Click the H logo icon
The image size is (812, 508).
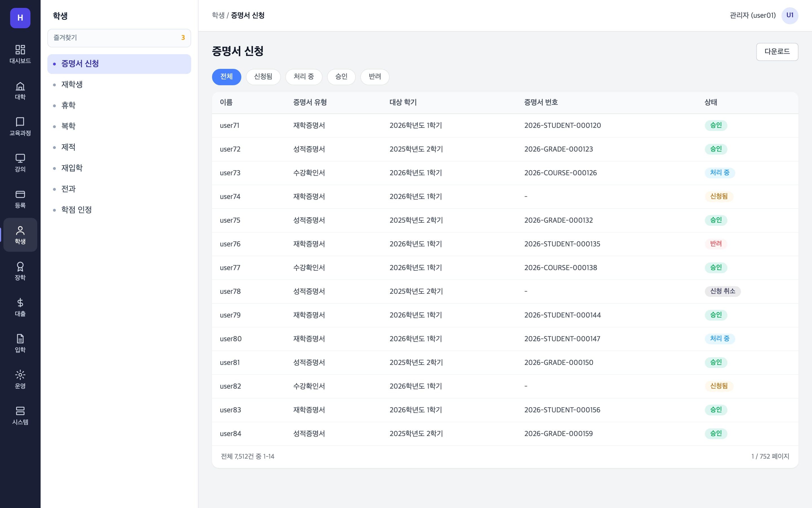tap(20, 18)
